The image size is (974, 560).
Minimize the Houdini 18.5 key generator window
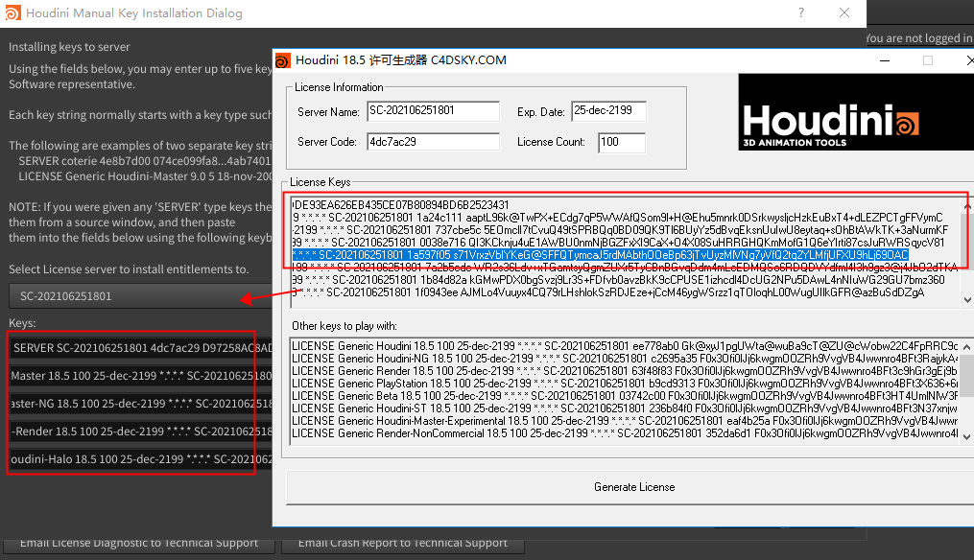click(885, 60)
